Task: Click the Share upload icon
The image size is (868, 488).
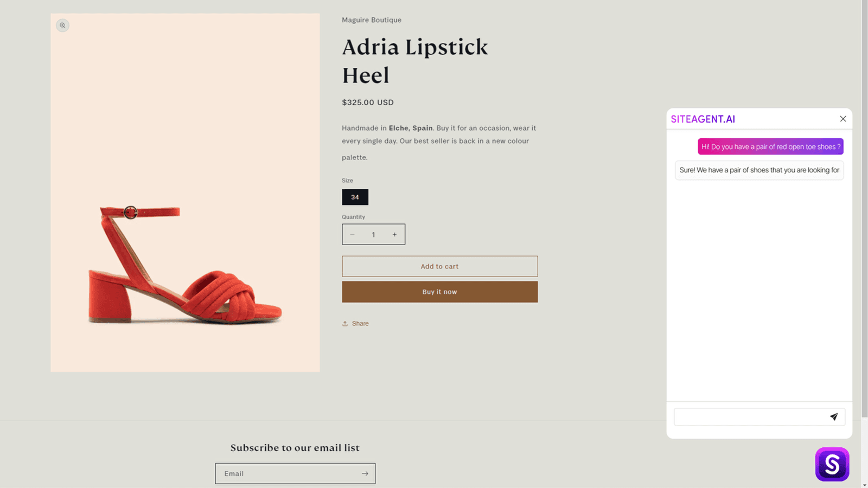Action: point(345,324)
